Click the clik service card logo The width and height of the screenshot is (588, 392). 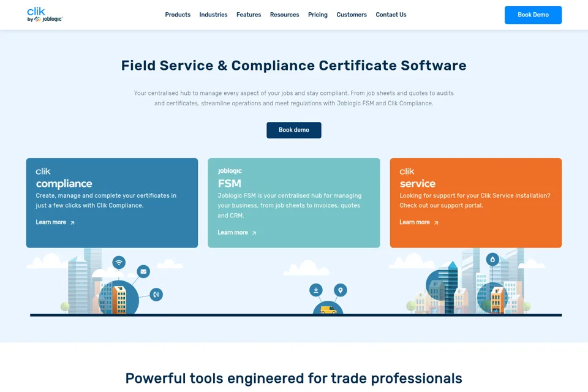pos(417,178)
